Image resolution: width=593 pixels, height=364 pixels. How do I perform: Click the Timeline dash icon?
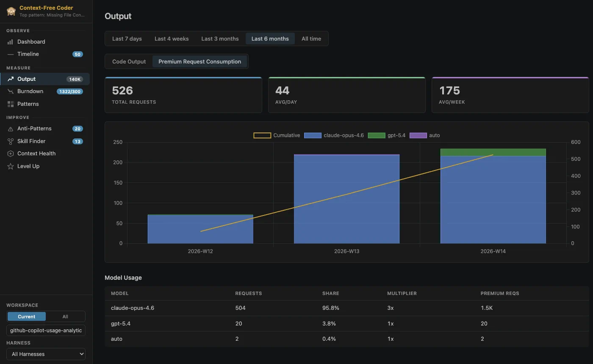(x=11, y=54)
